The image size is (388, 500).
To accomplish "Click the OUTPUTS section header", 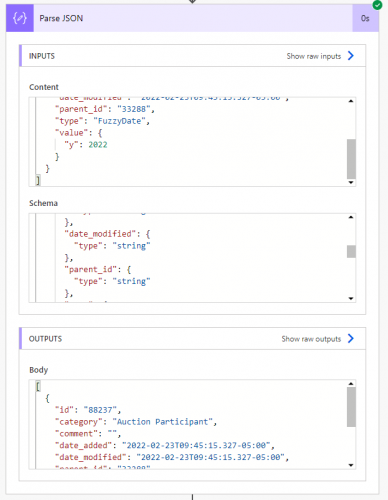I will pyautogui.click(x=193, y=339).
